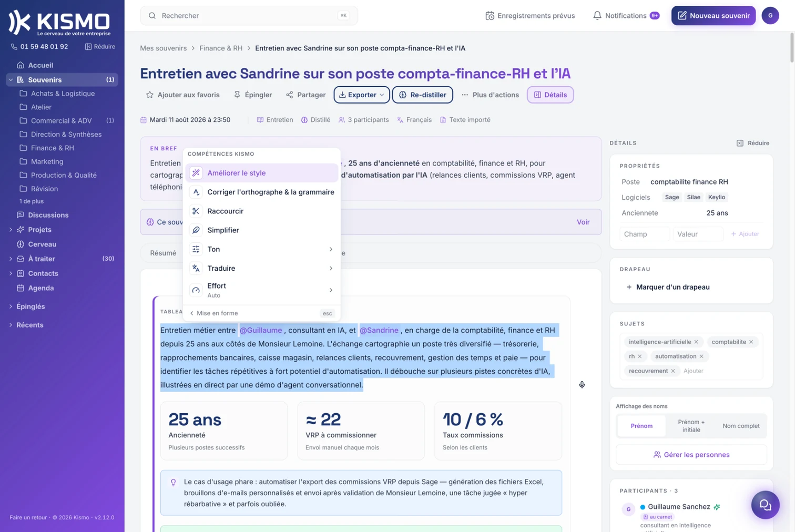Open the chat bubble floating button
Viewport: 795px width, 532px height.
pos(765,505)
